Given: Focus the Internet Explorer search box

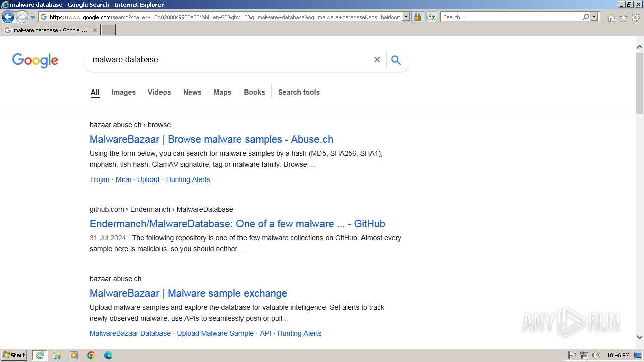Looking at the screenshot, I should [x=511, y=17].
